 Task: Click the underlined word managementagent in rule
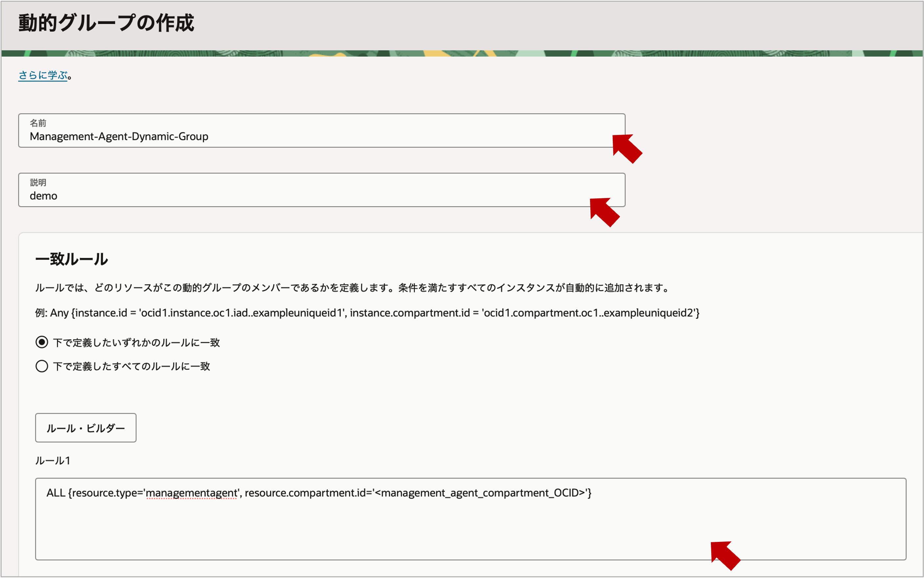(x=191, y=493)
